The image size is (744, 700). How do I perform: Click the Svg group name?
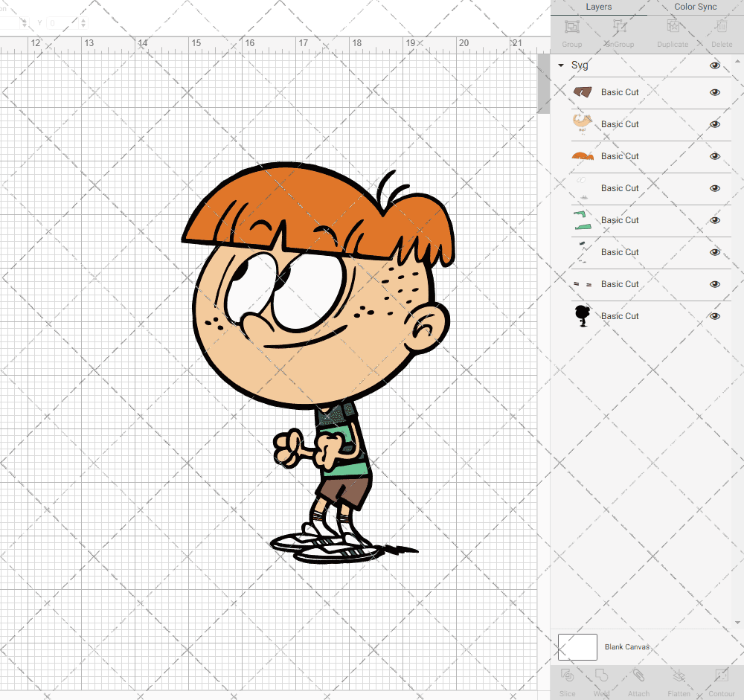[580, 65]
